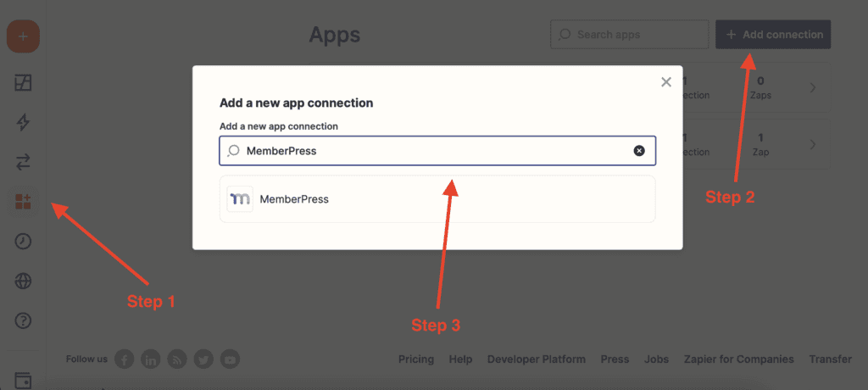Click the Search apps field

[x=630, y=35]
